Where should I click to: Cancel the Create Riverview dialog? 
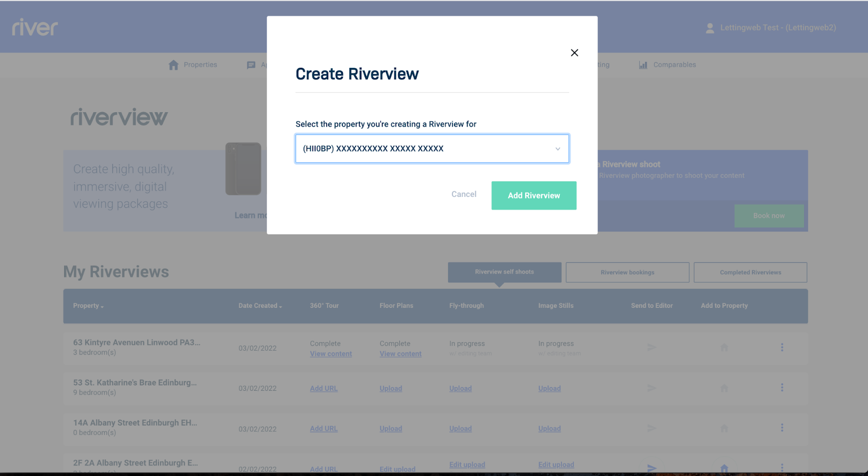pos(464,194)
